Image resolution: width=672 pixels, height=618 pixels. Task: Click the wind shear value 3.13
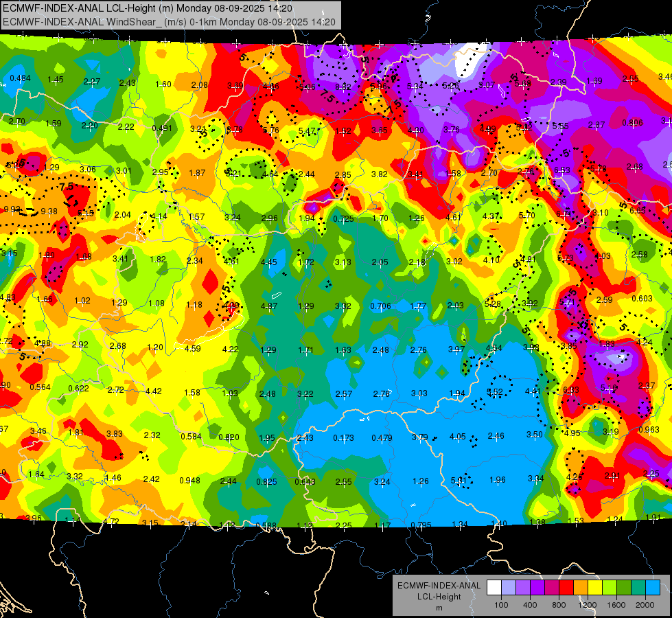pyautogui.click(x=343, y=262)
